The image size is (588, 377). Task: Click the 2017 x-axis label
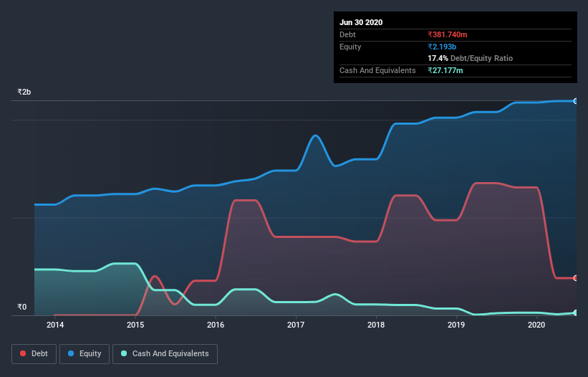[296, 325]
